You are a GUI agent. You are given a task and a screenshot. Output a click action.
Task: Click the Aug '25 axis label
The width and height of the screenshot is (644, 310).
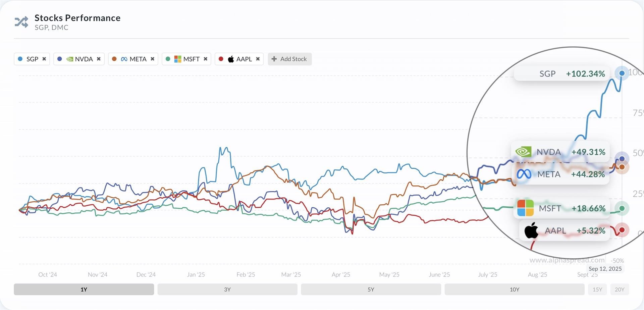pyautogui.click(x=537, y=274)
